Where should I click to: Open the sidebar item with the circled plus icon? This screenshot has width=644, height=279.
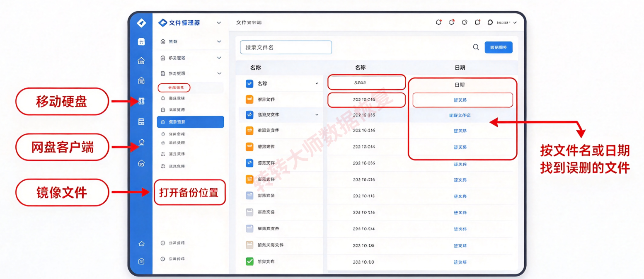point(172,243)
